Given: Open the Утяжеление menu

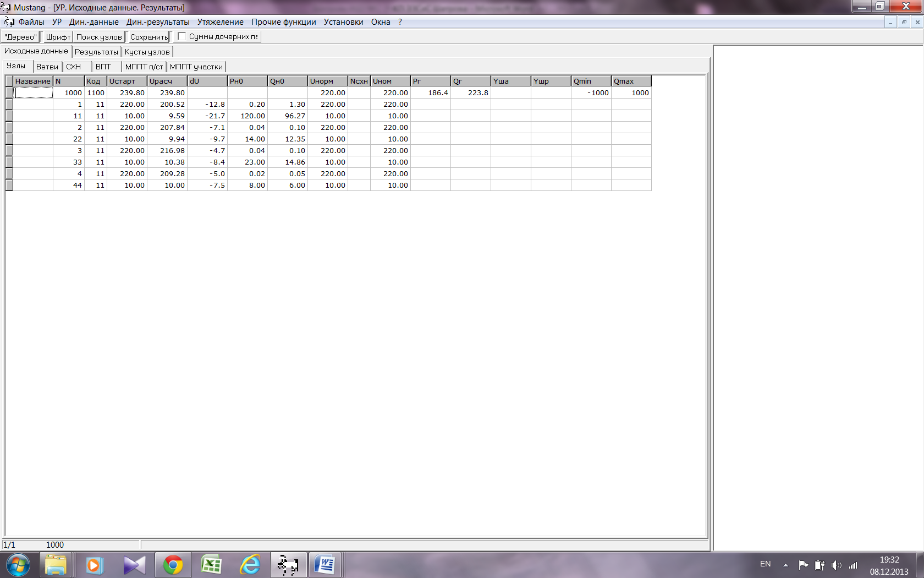Looking at the screenshot, I should tap(220, 22).
